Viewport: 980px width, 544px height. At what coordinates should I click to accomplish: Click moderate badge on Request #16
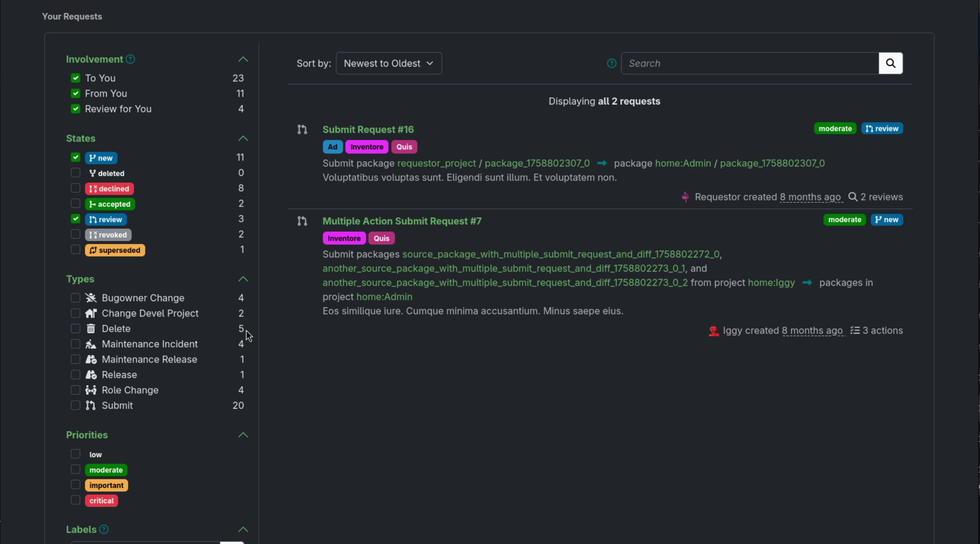point(835,129)
